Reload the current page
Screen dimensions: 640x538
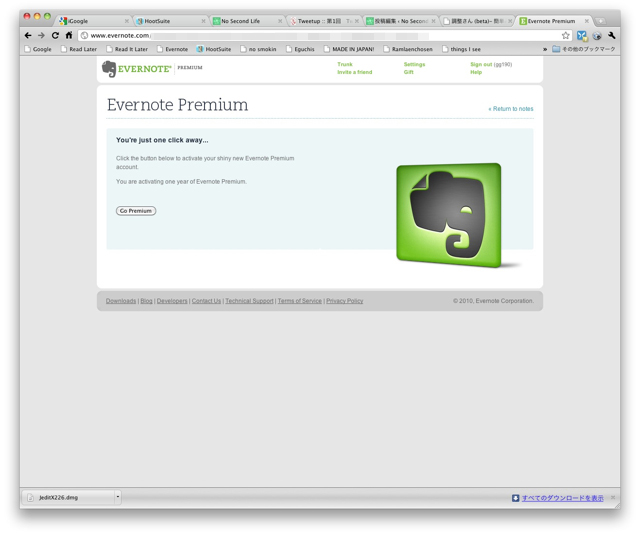point(56,35)
